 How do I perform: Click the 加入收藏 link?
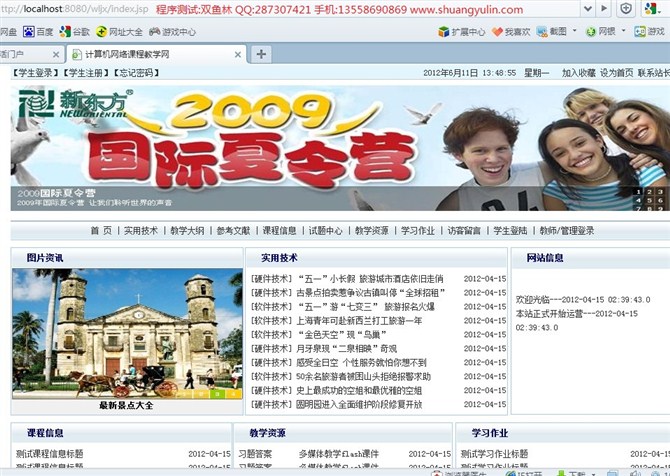click(x=579, y=73)
